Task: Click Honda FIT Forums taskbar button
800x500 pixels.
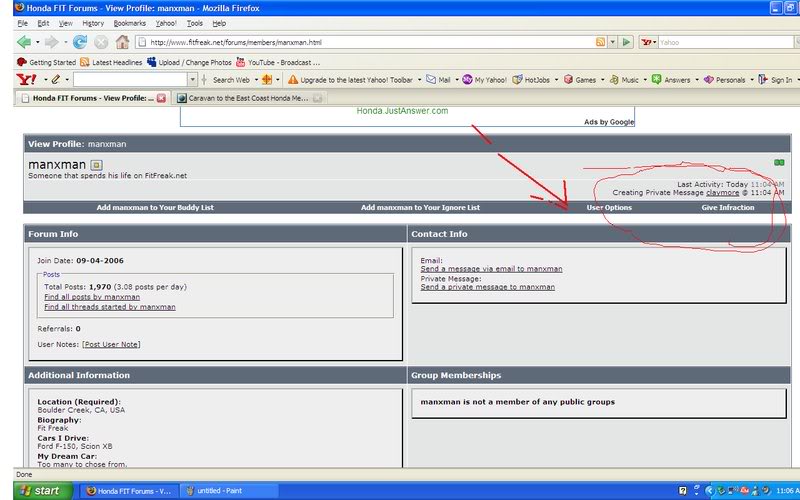Action: click(128, 491)
